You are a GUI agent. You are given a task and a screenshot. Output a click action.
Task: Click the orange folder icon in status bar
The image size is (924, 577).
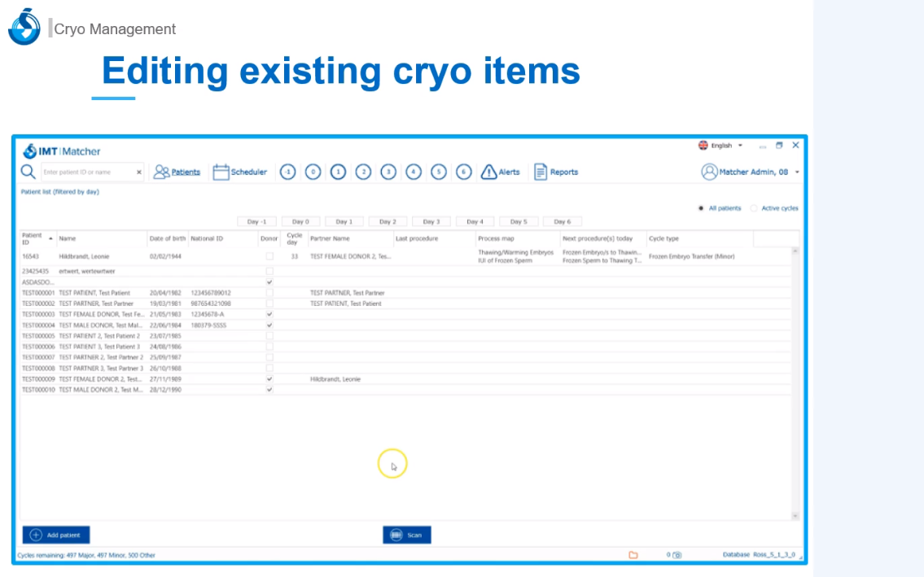633,555
